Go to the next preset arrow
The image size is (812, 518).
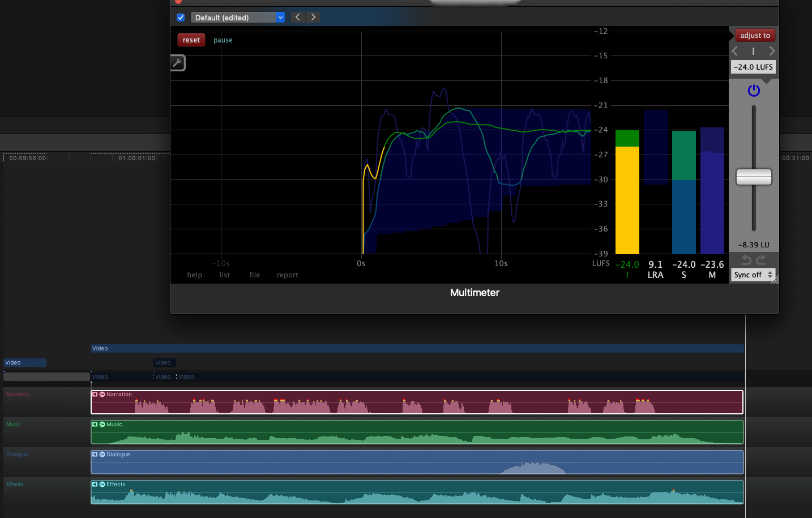[x=313, y=18]
